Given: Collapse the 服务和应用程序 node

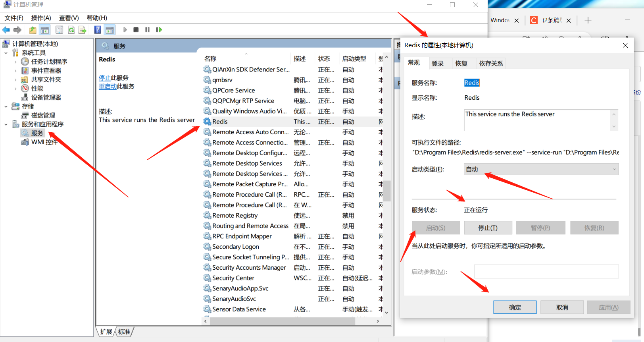Looking at the screenshot, I should click(x=6, y=124).
